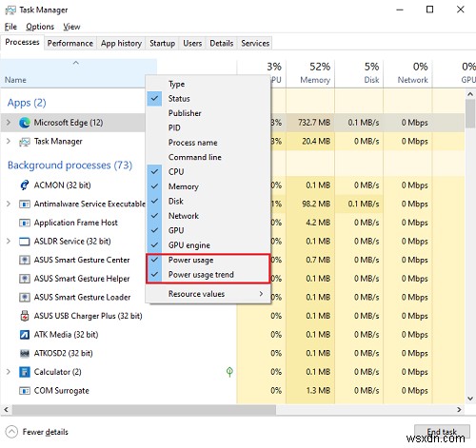The image size is (476, 448).
Task: Sort by the Name column header
Action: pyautogui.click(x=79, y=73)
